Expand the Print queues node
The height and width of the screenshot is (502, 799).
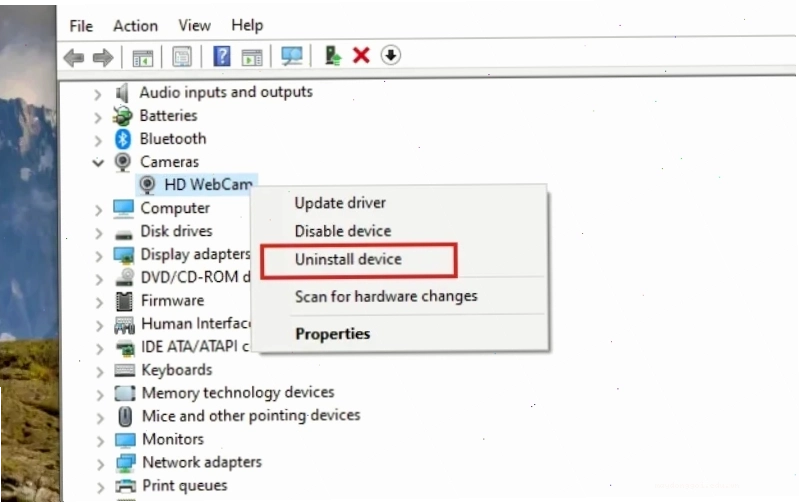click(100, 488)
